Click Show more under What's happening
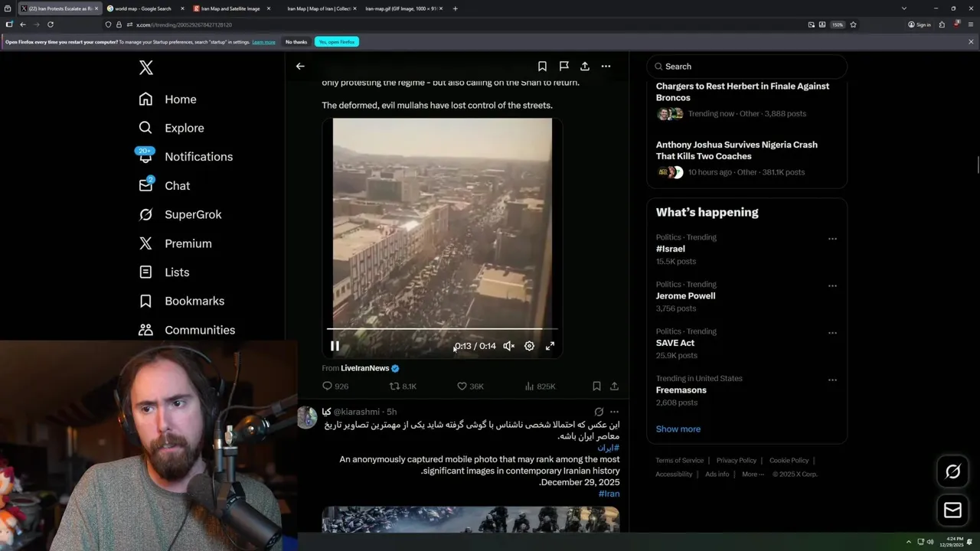This screenshot has width=980, height=551. tap(678, 429)
